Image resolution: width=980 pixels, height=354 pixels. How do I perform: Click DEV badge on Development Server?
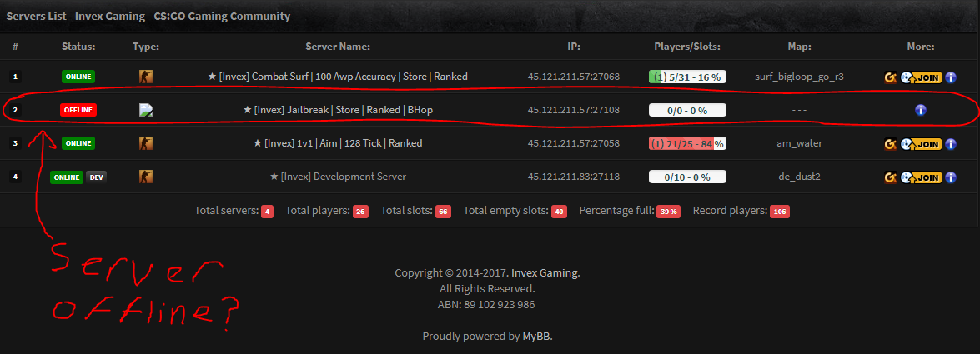[x=96, y=177]
